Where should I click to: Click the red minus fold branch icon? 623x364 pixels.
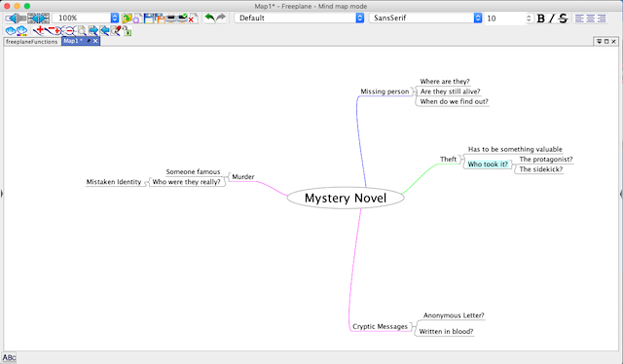click(x=69, y=30)
